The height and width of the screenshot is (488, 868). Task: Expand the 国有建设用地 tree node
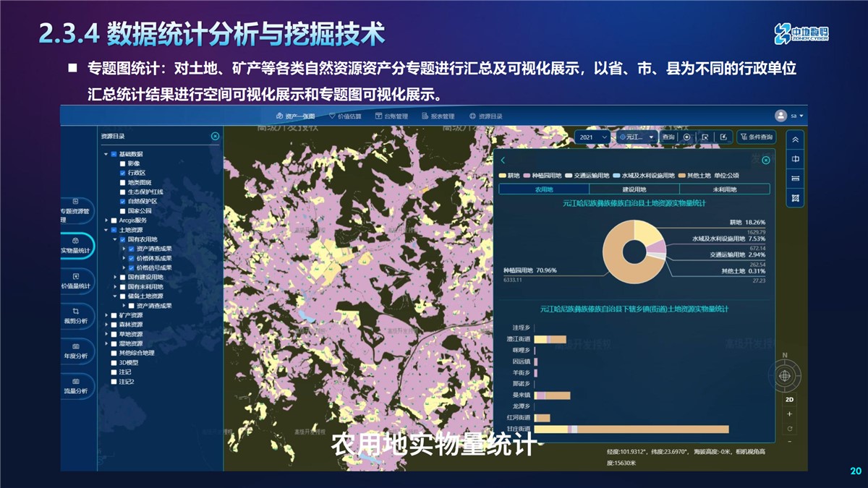[x=114, y=277]
